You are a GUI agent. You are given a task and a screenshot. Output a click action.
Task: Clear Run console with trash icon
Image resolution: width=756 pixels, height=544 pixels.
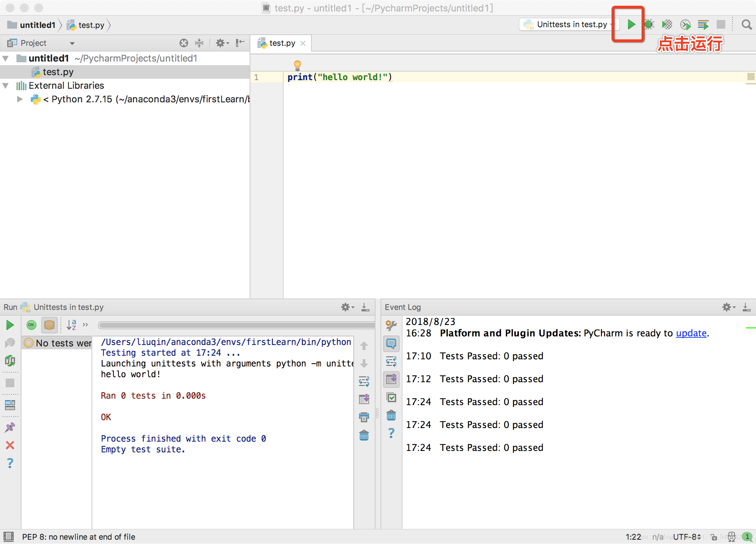[364, 436]
